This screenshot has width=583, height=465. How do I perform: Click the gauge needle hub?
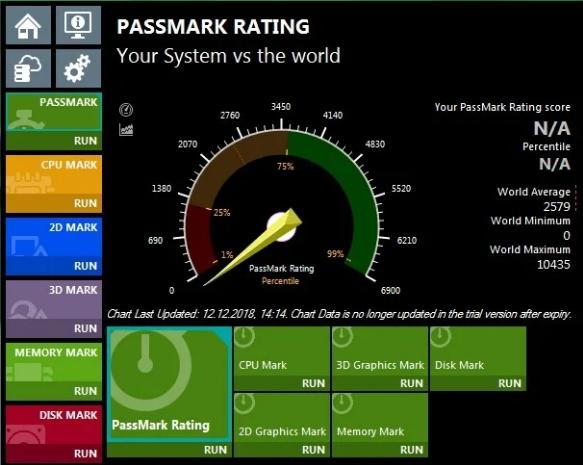(282, 227)
